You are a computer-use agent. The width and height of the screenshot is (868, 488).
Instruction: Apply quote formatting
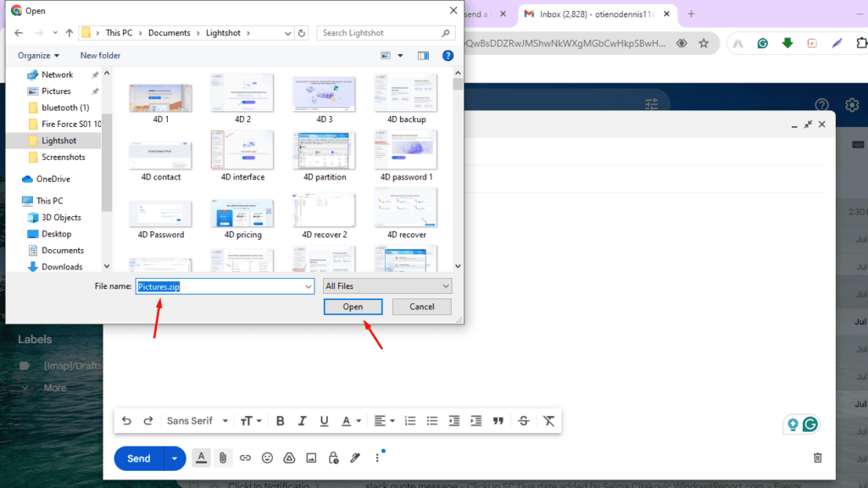tap(498, 421)
